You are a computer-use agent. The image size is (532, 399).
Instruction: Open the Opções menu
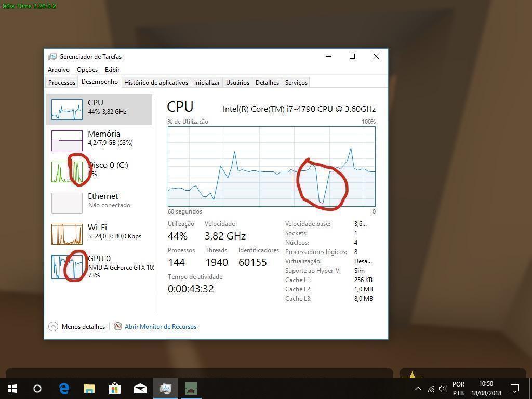click(x=87, y=70)
